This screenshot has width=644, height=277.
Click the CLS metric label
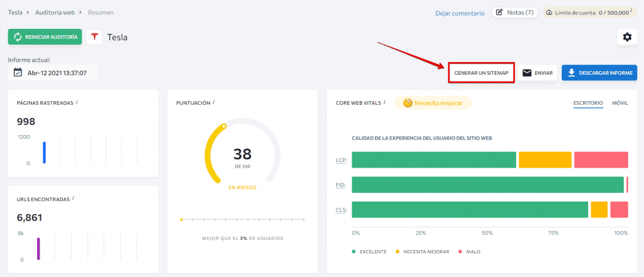[341, 210]
